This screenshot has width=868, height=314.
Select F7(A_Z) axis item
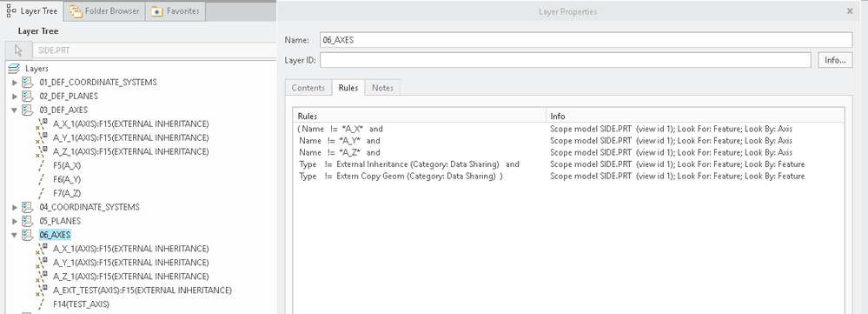pos(67,193)
